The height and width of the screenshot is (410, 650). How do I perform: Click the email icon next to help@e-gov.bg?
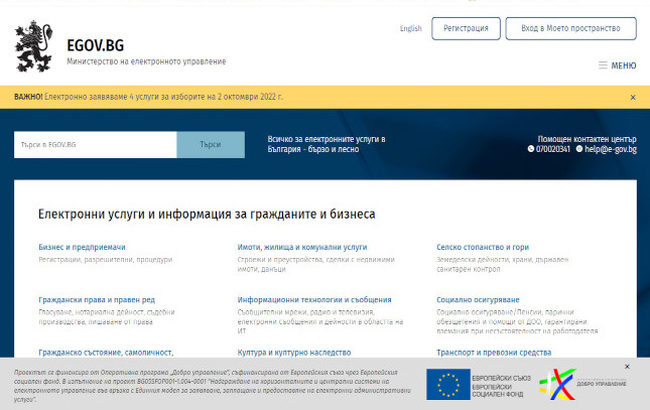tap(579, 149)
